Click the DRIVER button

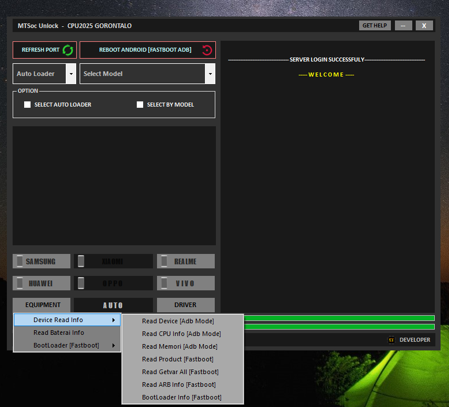click(186, 305)
